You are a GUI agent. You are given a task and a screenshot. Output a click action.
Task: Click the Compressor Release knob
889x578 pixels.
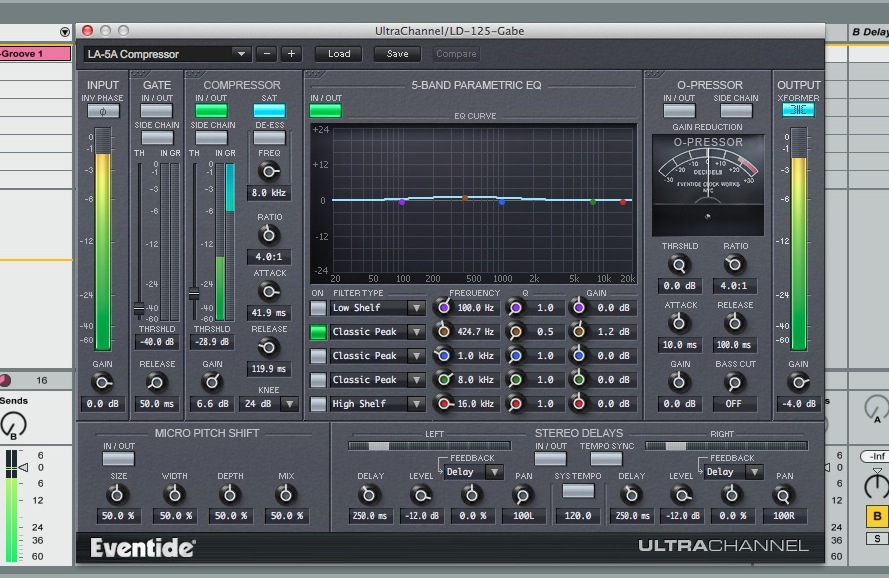[x=269, y=347]
